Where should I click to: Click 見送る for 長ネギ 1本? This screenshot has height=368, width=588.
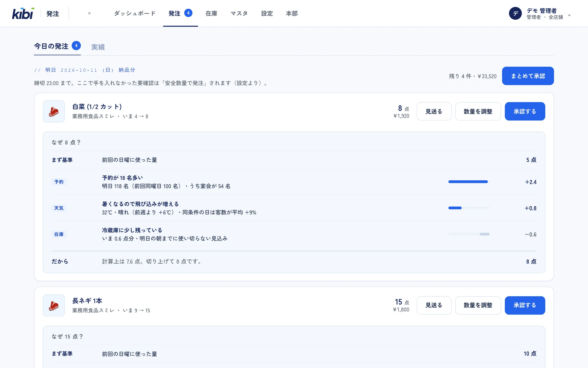pyautogui.click(x=434, y=305)
